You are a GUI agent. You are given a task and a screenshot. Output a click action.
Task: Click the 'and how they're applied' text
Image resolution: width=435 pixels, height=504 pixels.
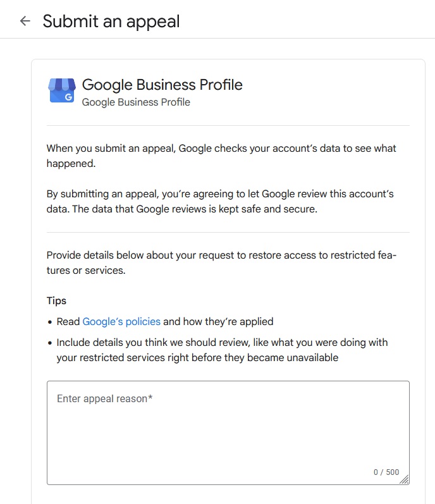(x=218, y=321)
